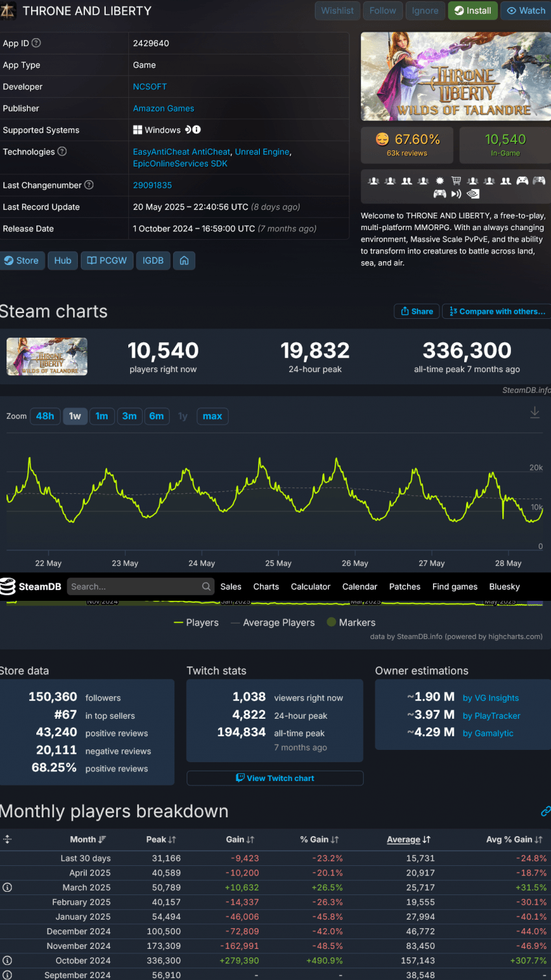Click the Technologies help question mark
The height and width of the screenshot is (980, 551).
(62, 151)
